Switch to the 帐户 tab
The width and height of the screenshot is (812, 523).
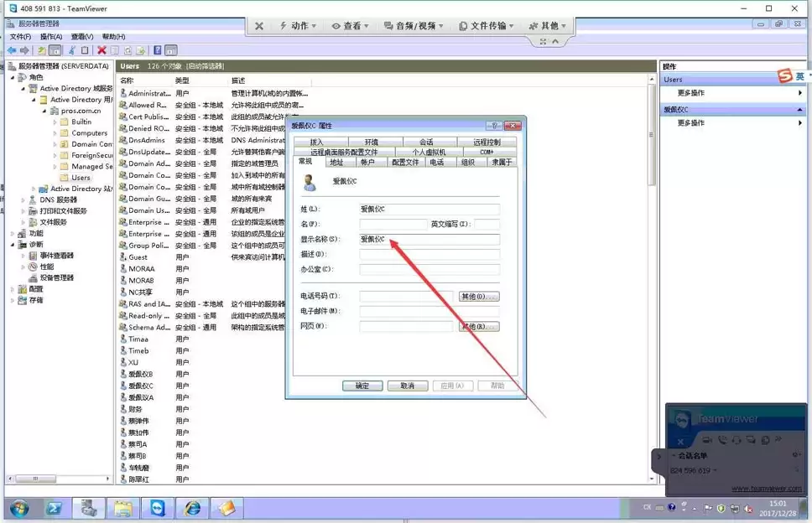pyautogui.click(x=367, y=163)
